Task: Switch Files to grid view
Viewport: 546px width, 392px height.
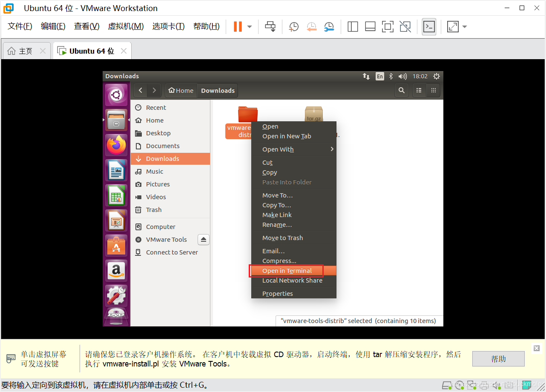Action: pyautogui.click(x=434, y=90)
